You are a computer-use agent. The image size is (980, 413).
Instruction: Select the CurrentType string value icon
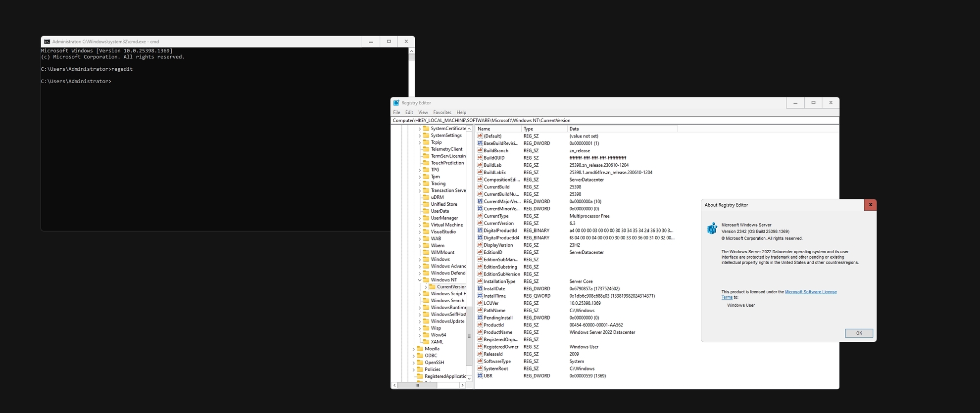480,216
